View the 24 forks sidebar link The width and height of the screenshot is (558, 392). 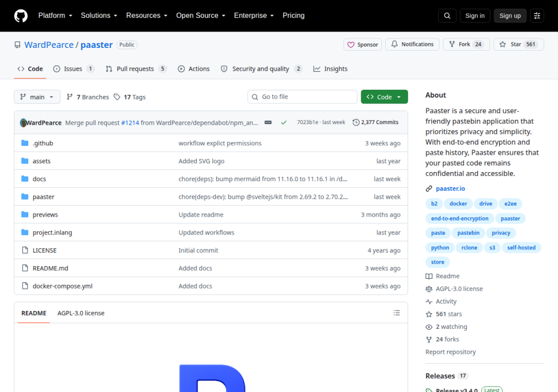tap(442, 339)
